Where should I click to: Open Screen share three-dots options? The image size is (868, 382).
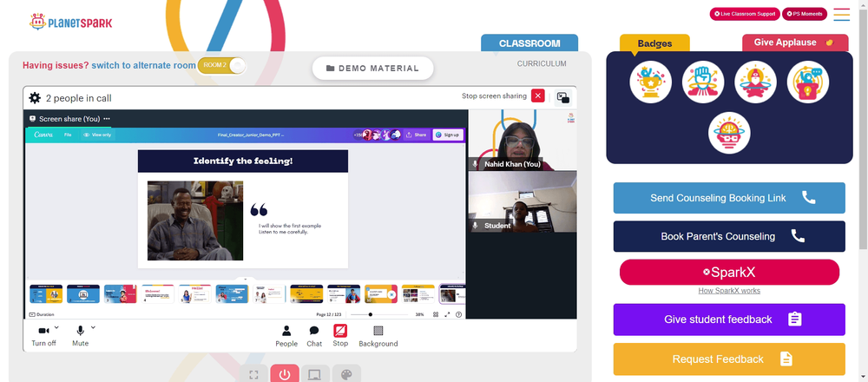[x=107, y=118]
